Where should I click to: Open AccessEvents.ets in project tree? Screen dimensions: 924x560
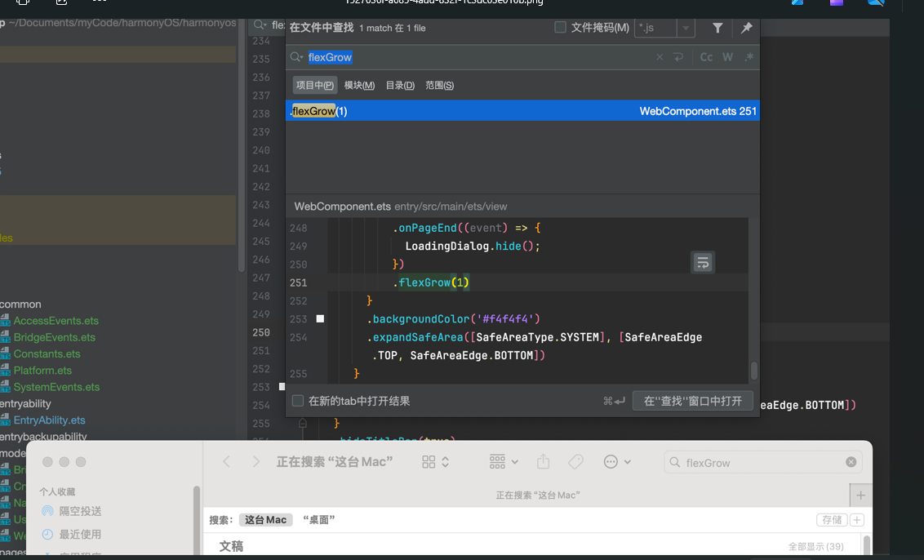(56, 321)
